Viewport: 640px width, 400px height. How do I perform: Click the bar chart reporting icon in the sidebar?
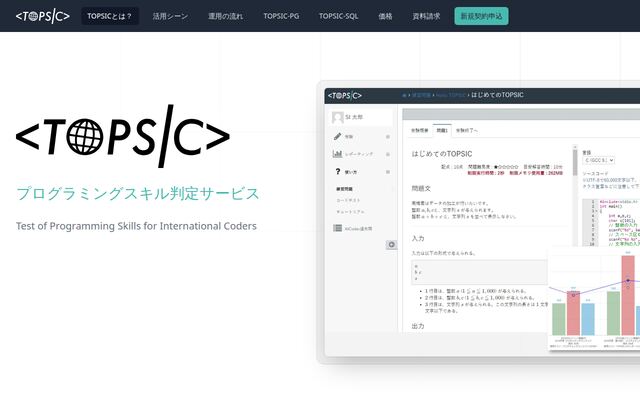337,153
